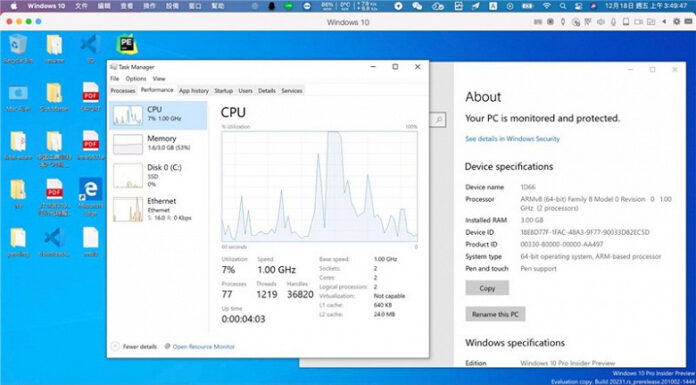The height and width of the screenshot is (385, 696).
Task: Click the search magnifier in the Settings window
Action: pyautogui.click(x=439, y=119)
